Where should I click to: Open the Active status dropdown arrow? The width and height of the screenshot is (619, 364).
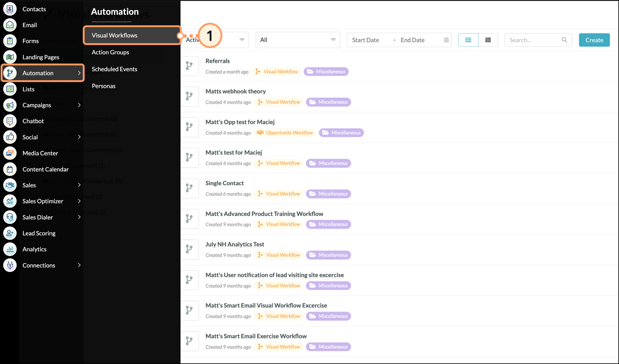(242, 40)
